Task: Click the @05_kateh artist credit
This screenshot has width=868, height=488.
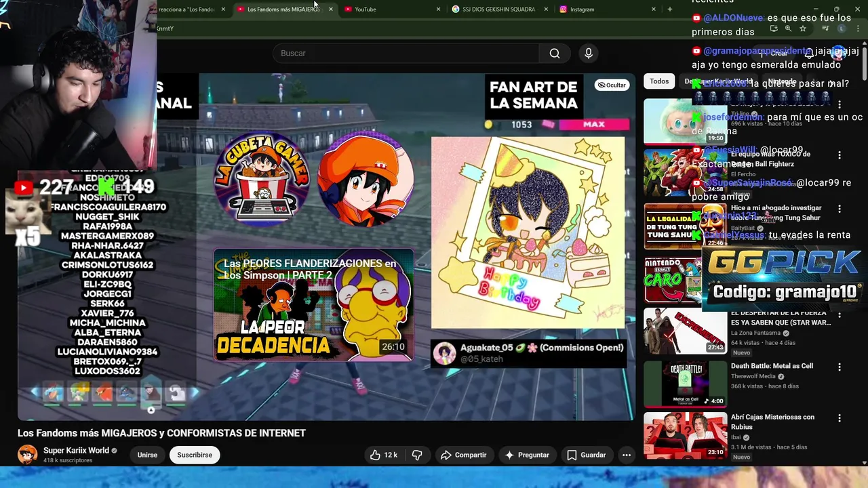Action: (481, 359)
